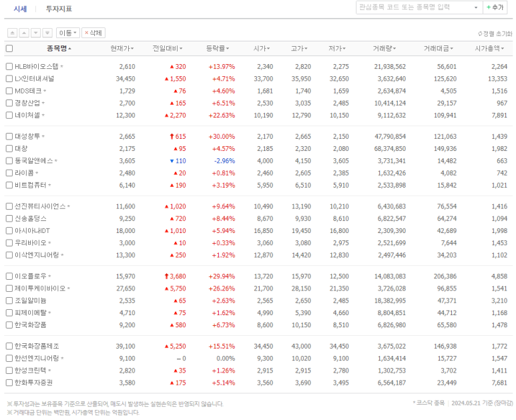The height and width of the screenshot is (420, 516).
Task: Click the 정렬 초기화 reset sort icon
Action: coord(480,33)
